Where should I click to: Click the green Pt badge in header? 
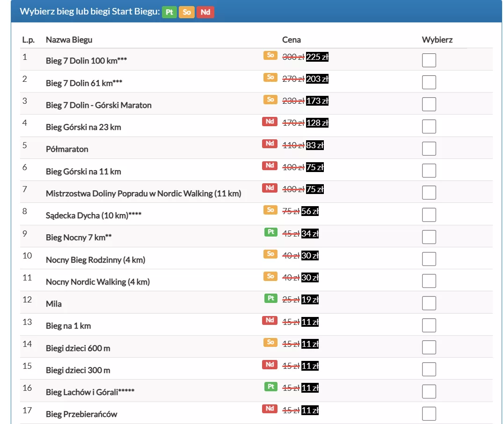[169, 12]
